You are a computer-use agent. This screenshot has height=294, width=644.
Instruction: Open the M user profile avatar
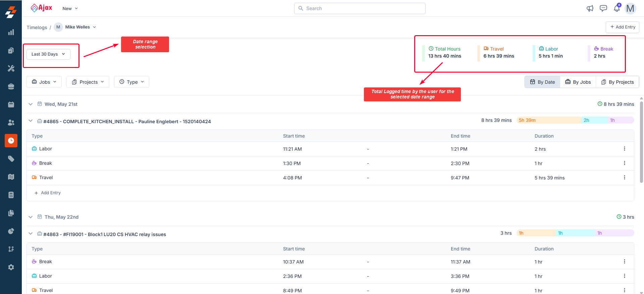[630, 8]
